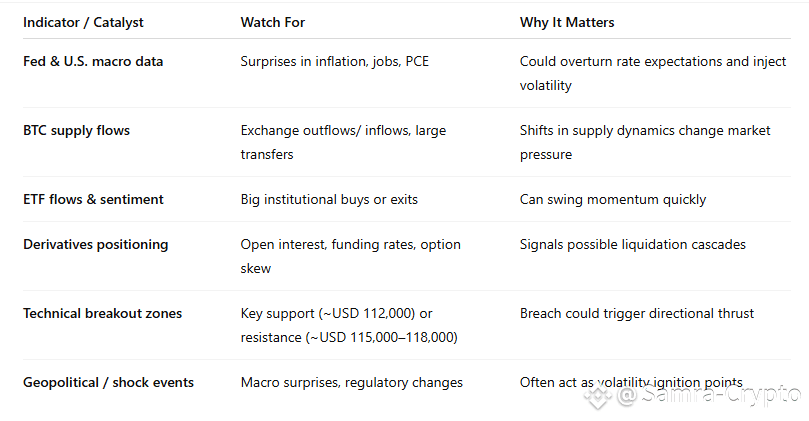Click the @Samra-Crypto watermark text
Screen dimensions: 809x421
tap(709, 395)
